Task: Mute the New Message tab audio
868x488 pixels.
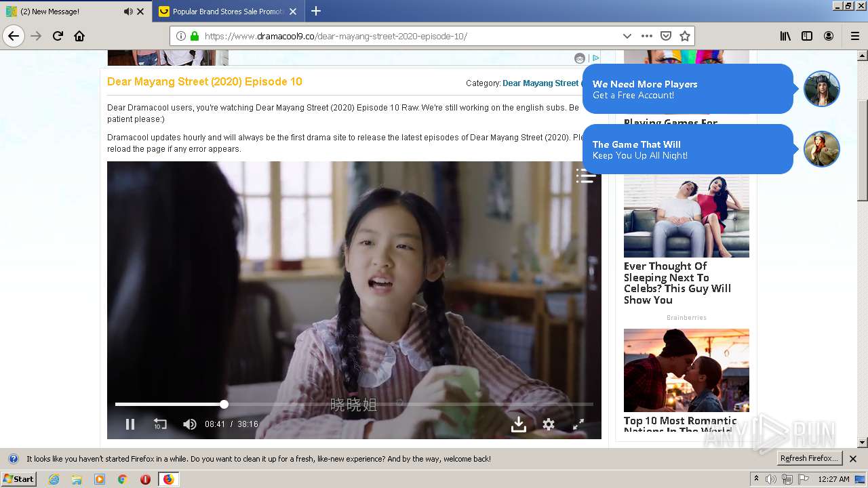Action: [128, 12]
